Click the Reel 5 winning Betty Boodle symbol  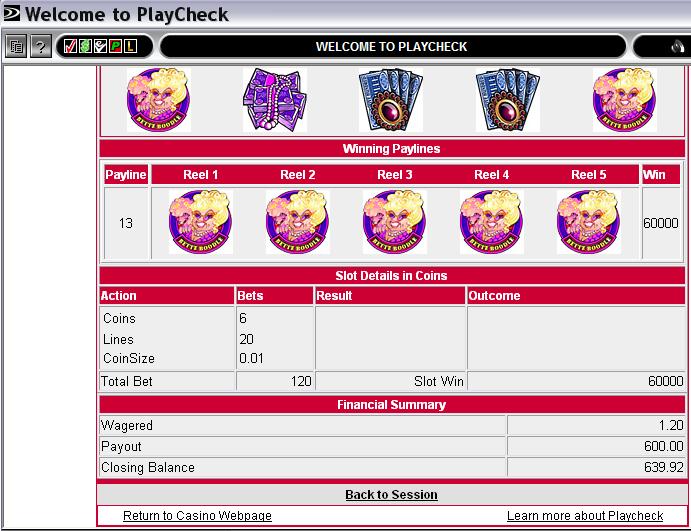coord(588,222)
